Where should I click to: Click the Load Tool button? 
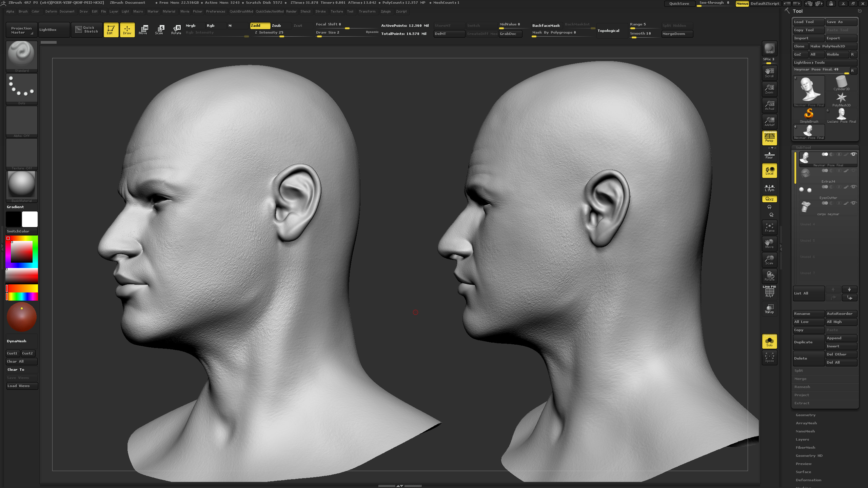809,22
